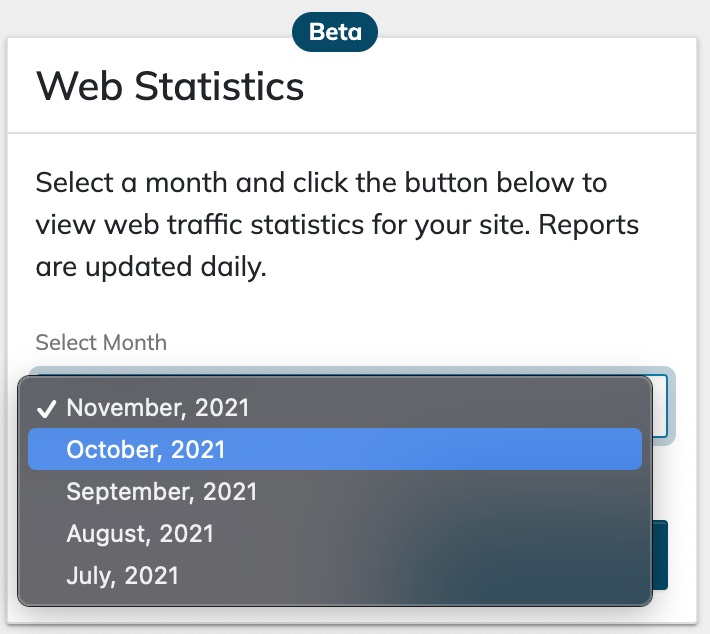The width and height of the screenshot is (710, 634).
Task: Click the blank header area right of Web Statistics
Action: pyautogui.click(x=500, y=86)
